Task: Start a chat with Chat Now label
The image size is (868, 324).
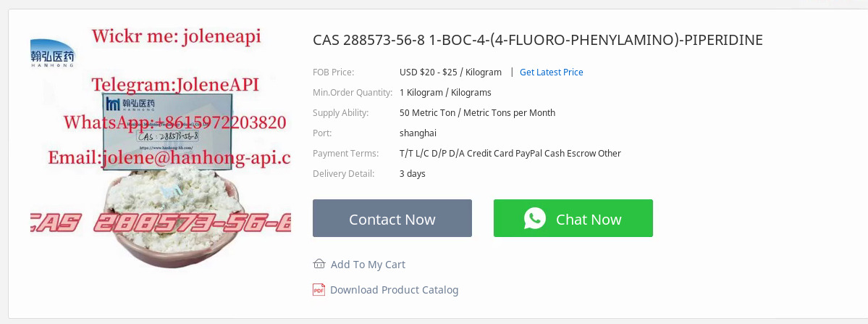Action: pos(589,220)
